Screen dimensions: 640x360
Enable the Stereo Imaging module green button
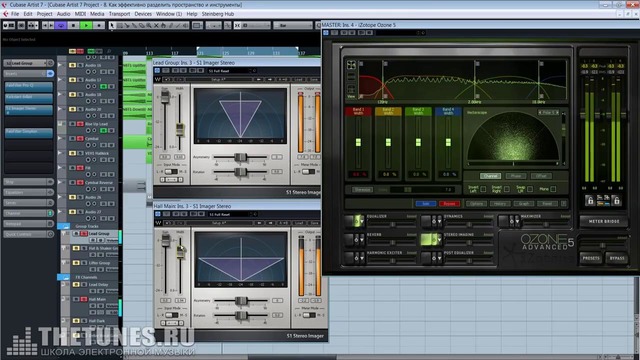(x=427, y=239)
